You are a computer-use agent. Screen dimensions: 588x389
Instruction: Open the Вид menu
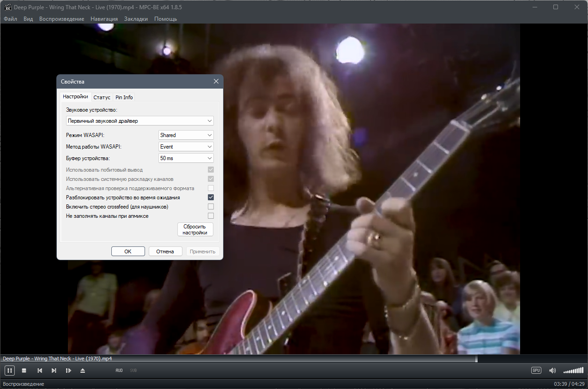[28, 19]
